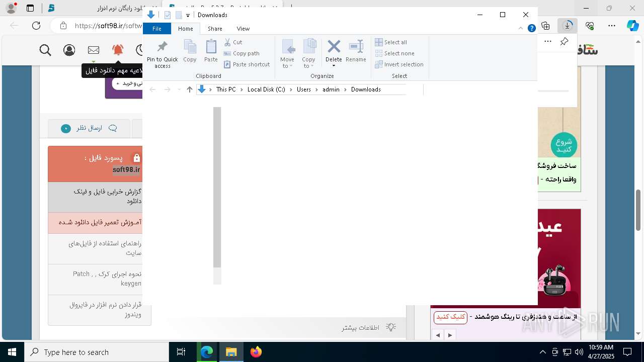The image size is (644, 362).
Task: Open Copilot icon in Edge
Action: coord(632,26)
